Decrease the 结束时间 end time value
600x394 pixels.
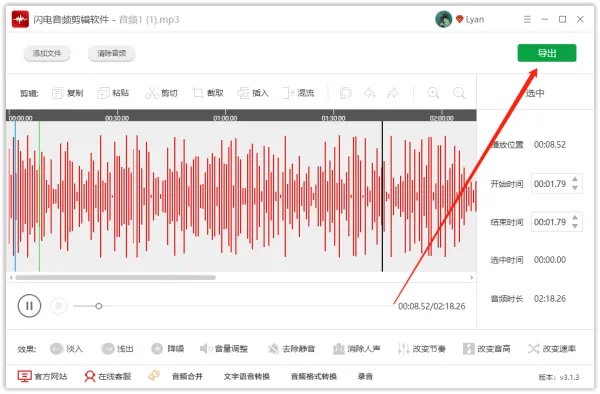click(575, 226)
